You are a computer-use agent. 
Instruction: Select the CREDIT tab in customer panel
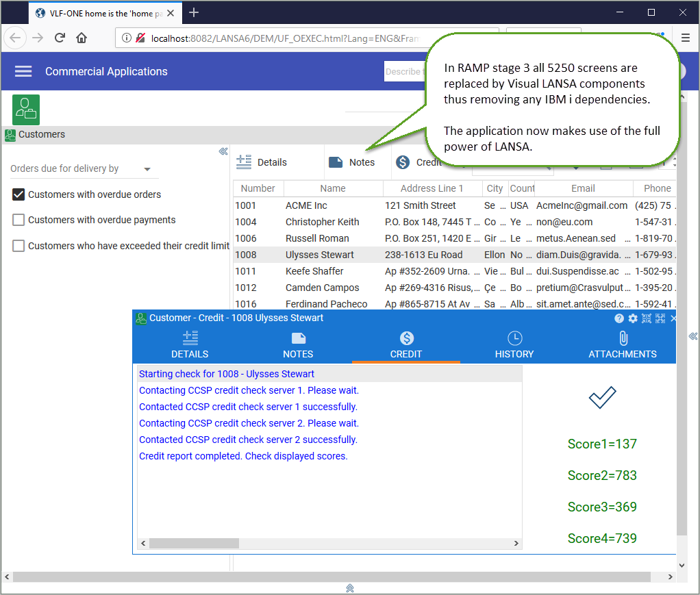tap(405, 345)
